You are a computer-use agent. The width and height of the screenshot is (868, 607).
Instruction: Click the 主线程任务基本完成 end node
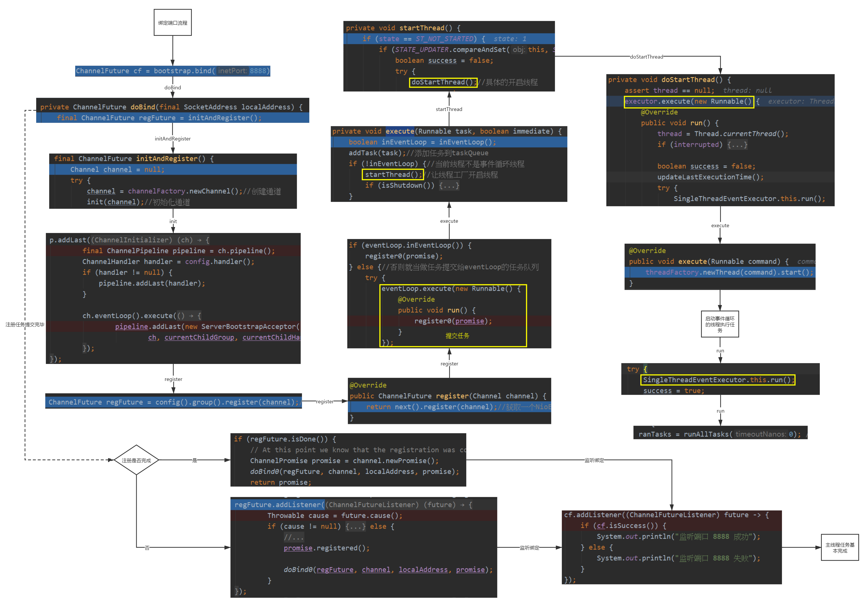coord(840,548)
